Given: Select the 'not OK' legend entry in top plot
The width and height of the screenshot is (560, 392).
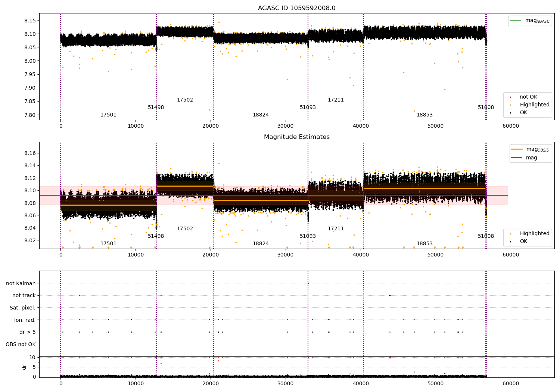Looking at the screenshot, I should [528, 97].
